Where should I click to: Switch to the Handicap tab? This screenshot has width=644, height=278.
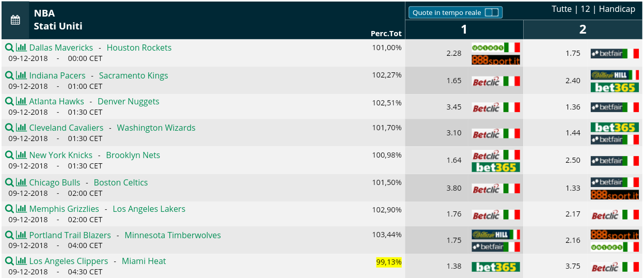[617, 9]
